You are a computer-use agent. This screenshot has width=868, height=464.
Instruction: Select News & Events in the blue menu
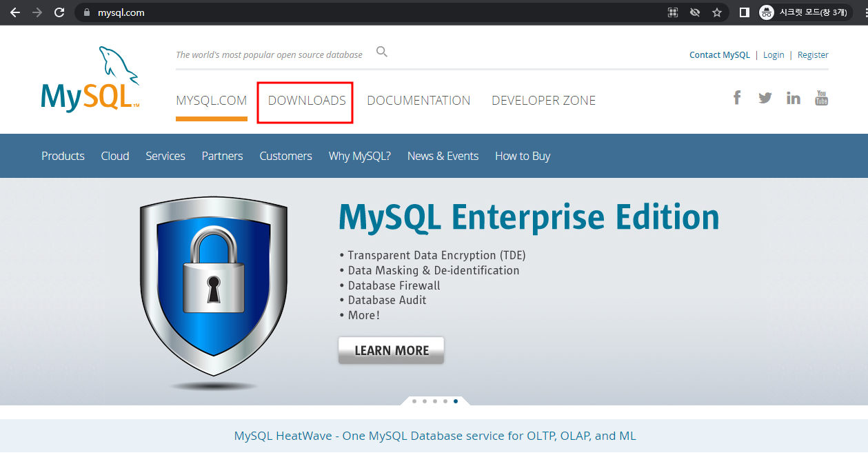click(x=443, y=156)
